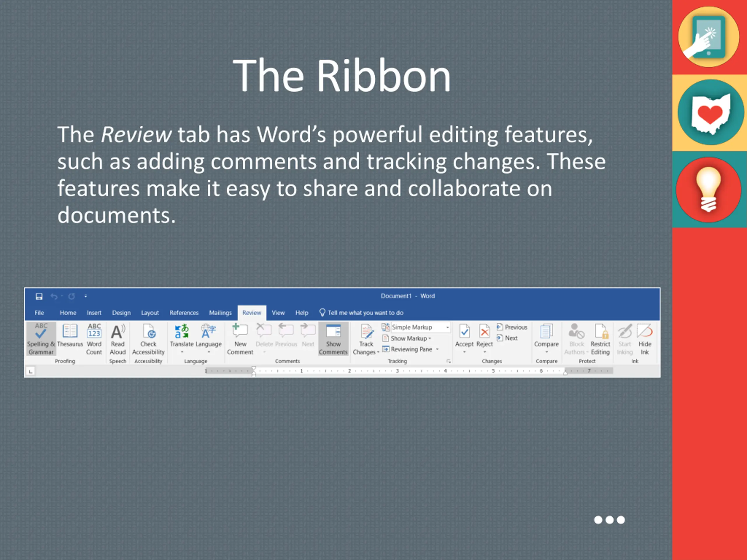
Task: Open the References tab
Action: tap(184, 313)
